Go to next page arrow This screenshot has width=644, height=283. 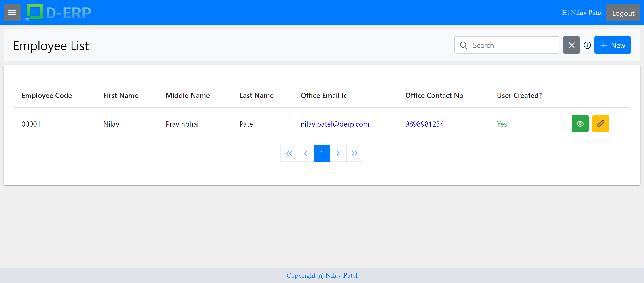click(x=338, y=153)
